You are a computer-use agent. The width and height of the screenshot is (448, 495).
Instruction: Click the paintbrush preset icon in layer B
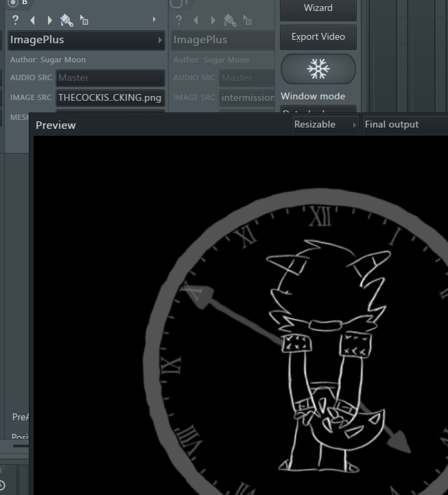coord(67,21)
